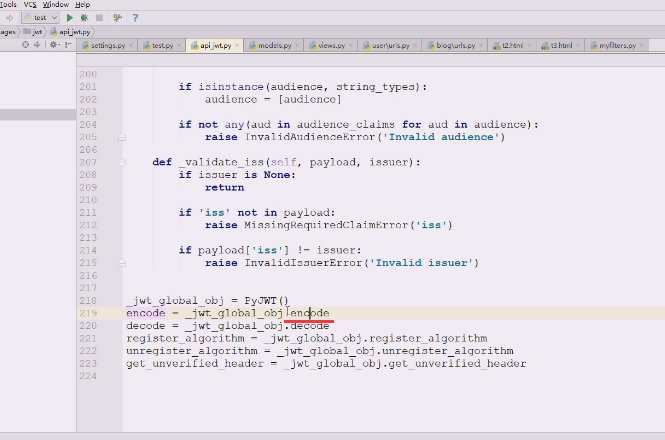The image size is (665, 440).
Task: Close the api_jwt.py tab
Action: 237,45
